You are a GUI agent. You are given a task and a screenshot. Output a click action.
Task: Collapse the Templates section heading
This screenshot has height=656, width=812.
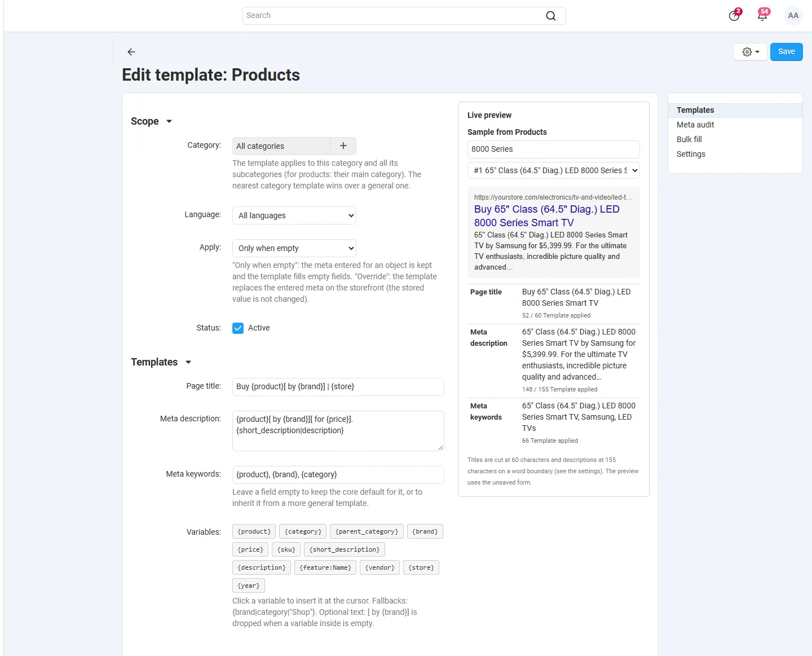161,362
